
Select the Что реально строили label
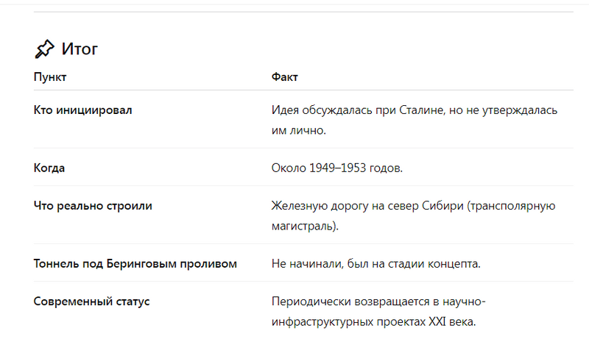(93, 206)
